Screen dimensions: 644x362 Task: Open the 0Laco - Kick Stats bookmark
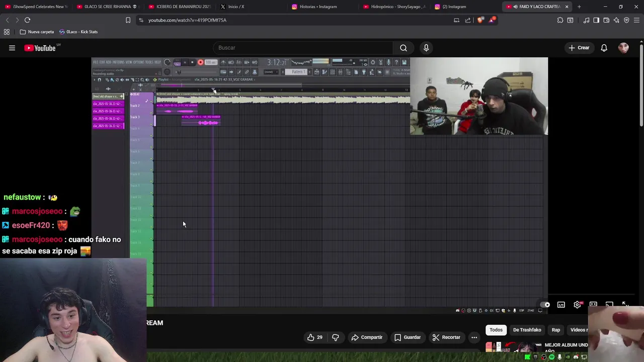click(x=78, y=32)
